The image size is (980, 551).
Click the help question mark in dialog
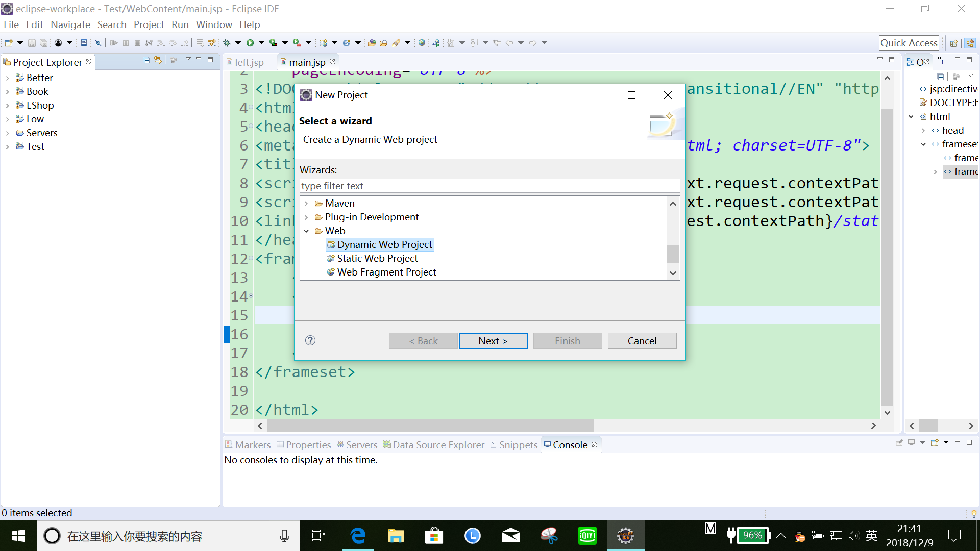coord(310,340)
